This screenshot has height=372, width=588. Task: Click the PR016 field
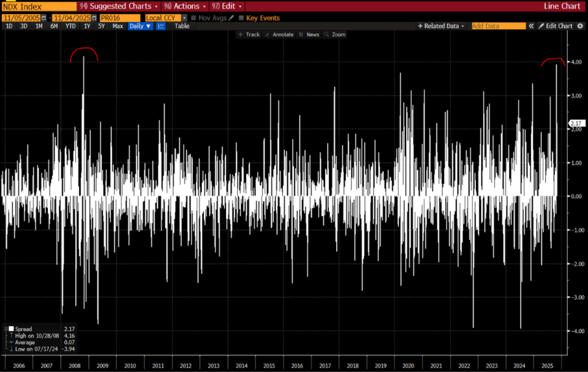(119, 18)
